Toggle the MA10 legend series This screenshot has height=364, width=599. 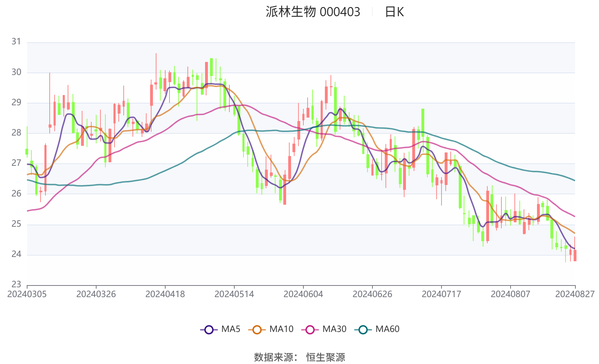(271, 330)
